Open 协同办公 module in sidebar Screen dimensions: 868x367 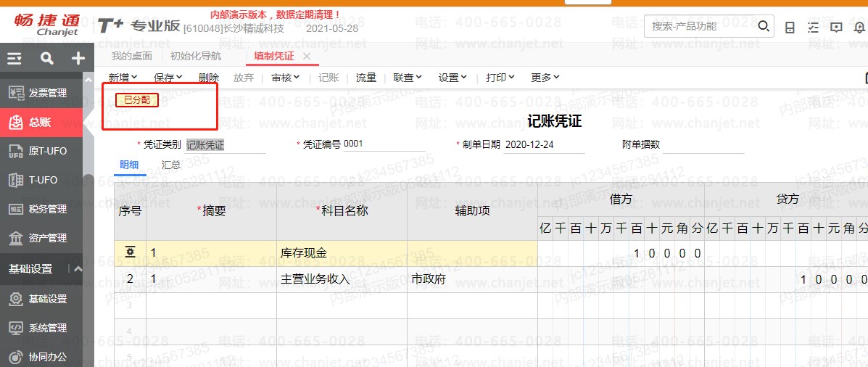[41, 356]
